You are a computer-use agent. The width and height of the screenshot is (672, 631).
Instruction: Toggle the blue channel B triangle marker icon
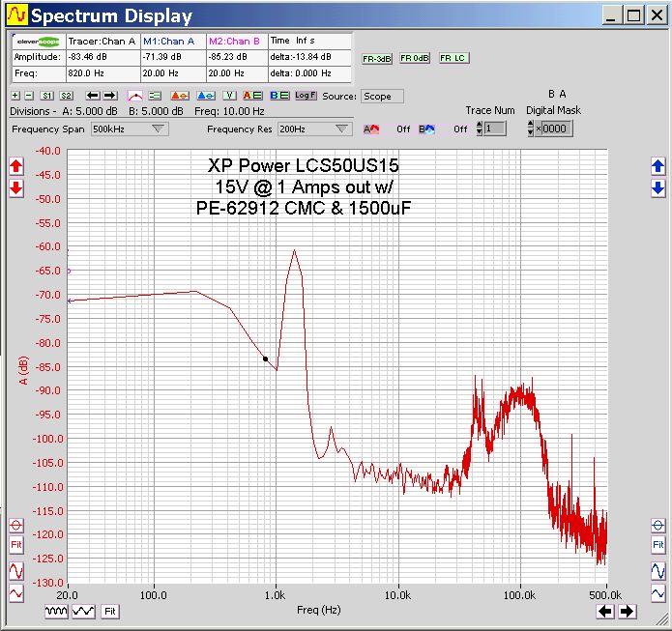coord(206,96)
